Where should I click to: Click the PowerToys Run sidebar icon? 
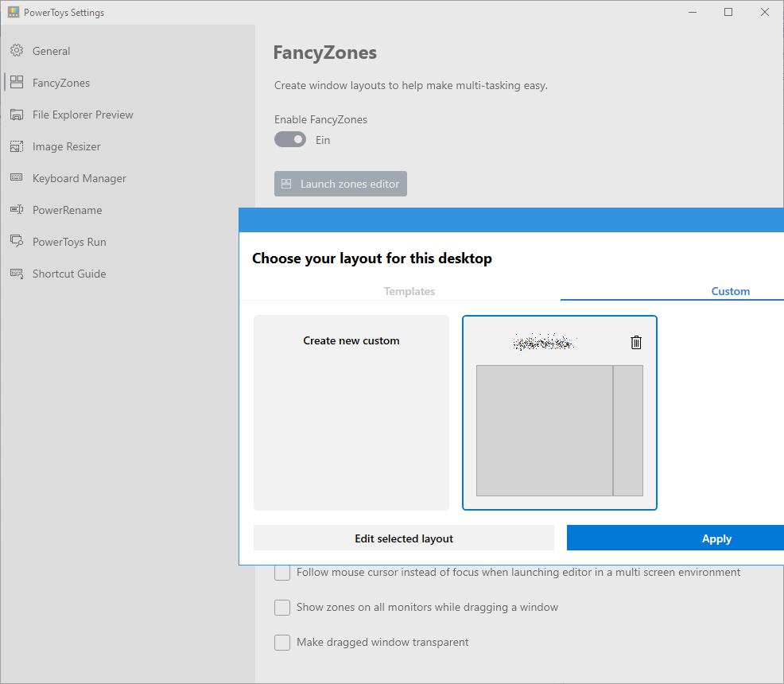(x=17, y=241)
